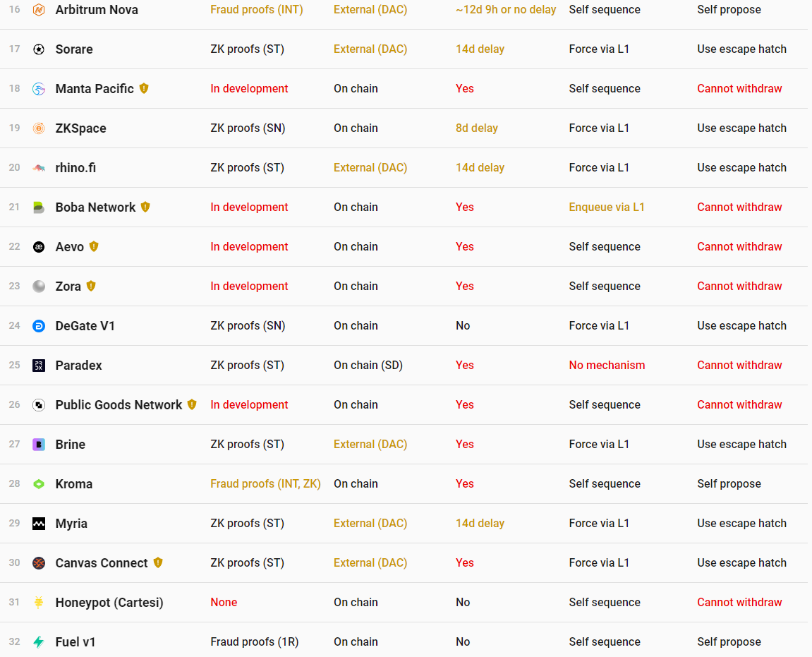Screen dimensions: 812x657
Task: Click the Fuel v1 lightning icon
Action: point(39,642)
